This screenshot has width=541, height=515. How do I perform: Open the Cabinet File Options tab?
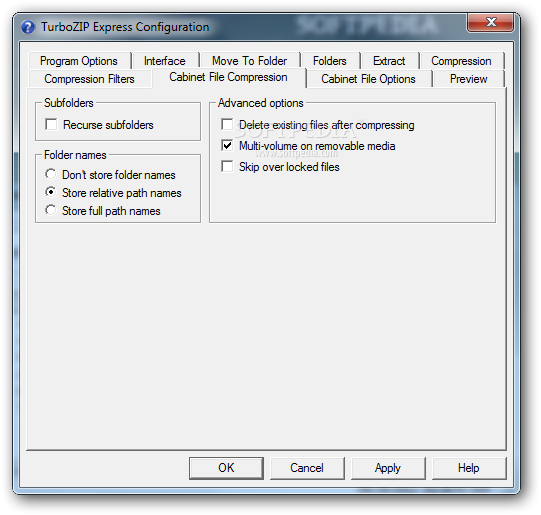coord(368,79)
